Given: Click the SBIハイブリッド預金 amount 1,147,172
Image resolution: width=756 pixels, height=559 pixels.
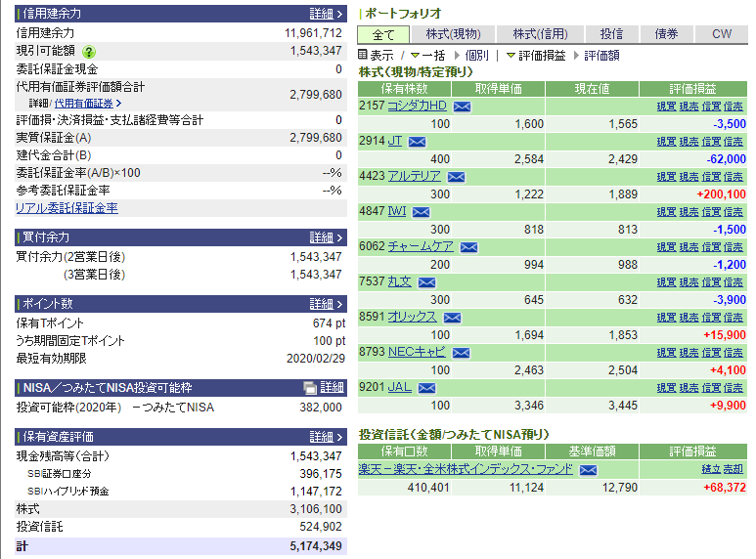Looking at the screenshot, I should point(316,491).
